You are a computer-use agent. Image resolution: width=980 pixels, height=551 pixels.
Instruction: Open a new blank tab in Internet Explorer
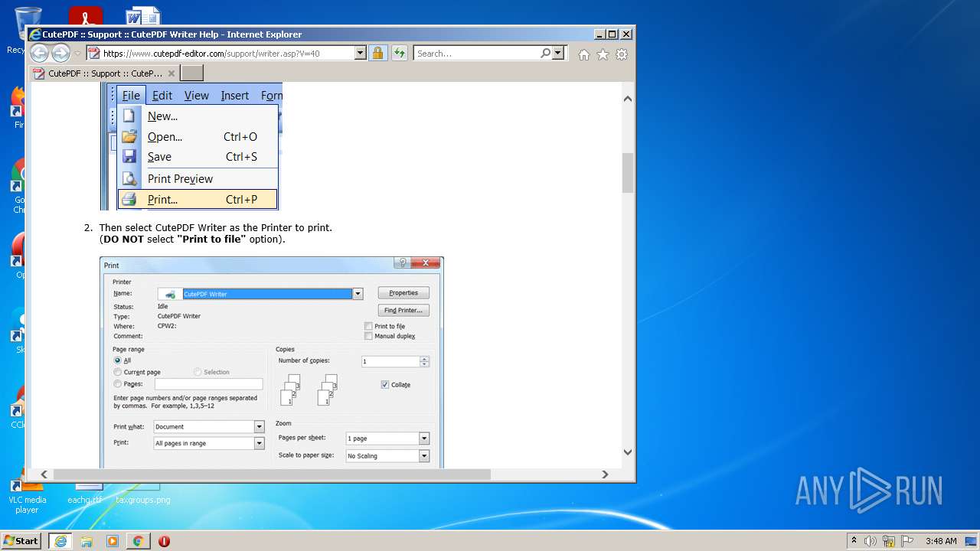tap(192, 73)
